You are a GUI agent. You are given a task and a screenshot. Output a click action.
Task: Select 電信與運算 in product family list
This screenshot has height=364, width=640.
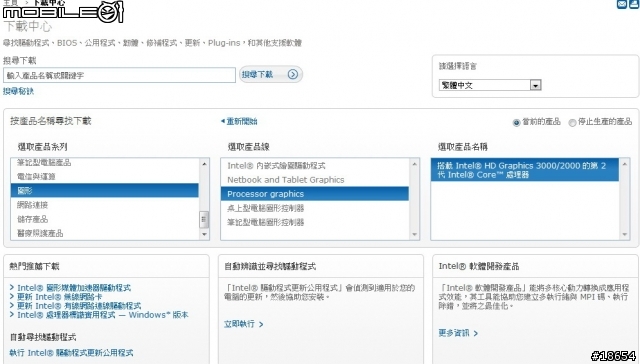(104, 177)
